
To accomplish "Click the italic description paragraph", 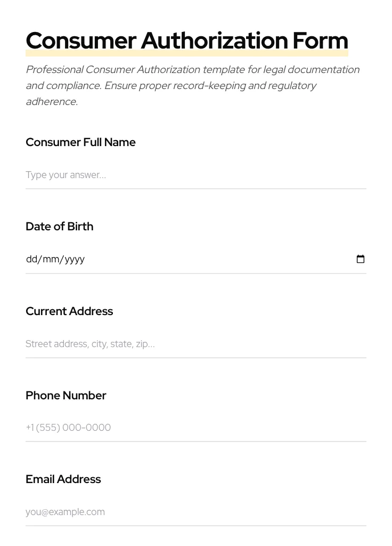I will pos(193,85).
